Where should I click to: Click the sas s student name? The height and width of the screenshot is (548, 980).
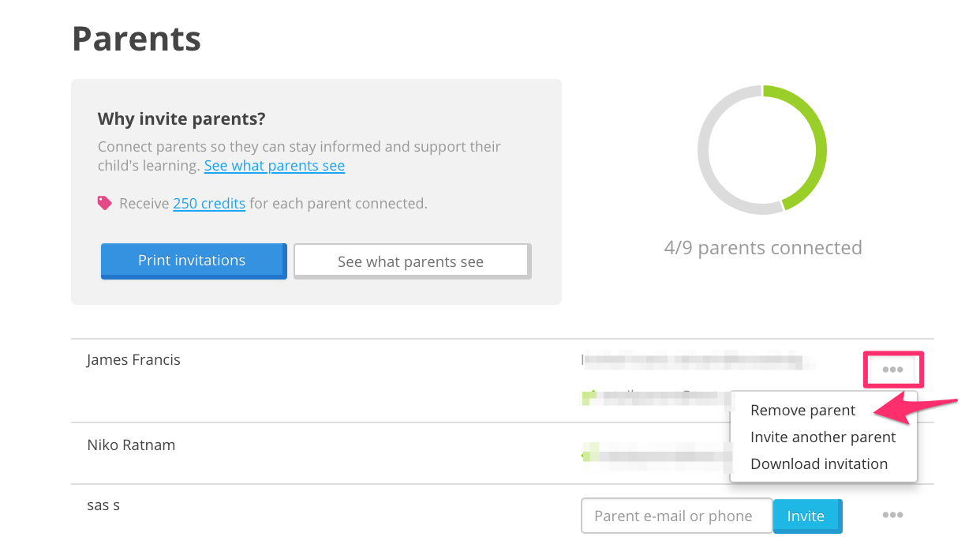pos(103,505)
